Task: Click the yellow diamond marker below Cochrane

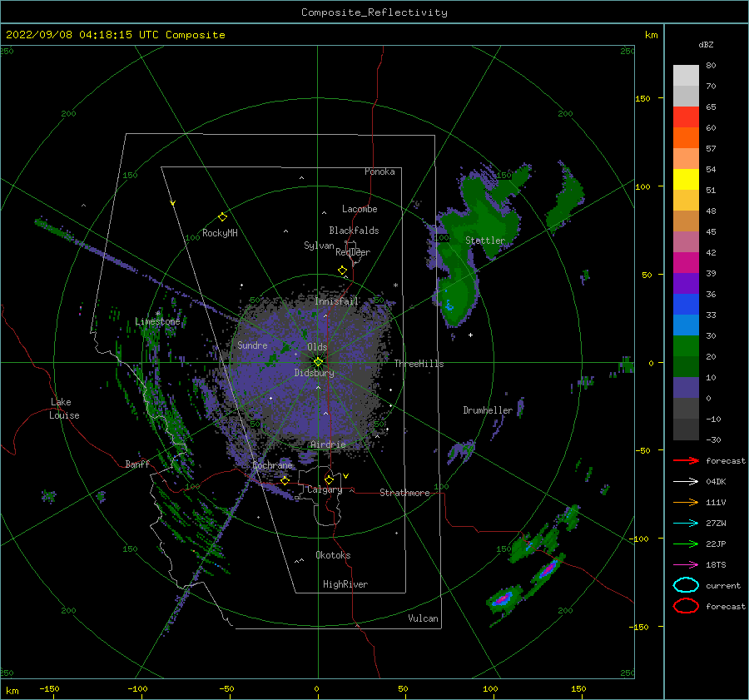Action: [x=285, y=480]
